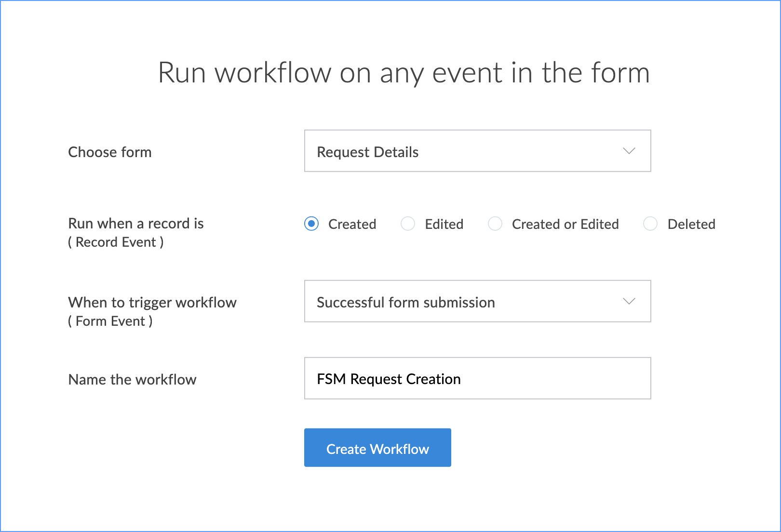The height and width of the screenshot is (532, 781).
Task: Click the chevron arrow in Choose form dropdown
Action: click(629, 151)
